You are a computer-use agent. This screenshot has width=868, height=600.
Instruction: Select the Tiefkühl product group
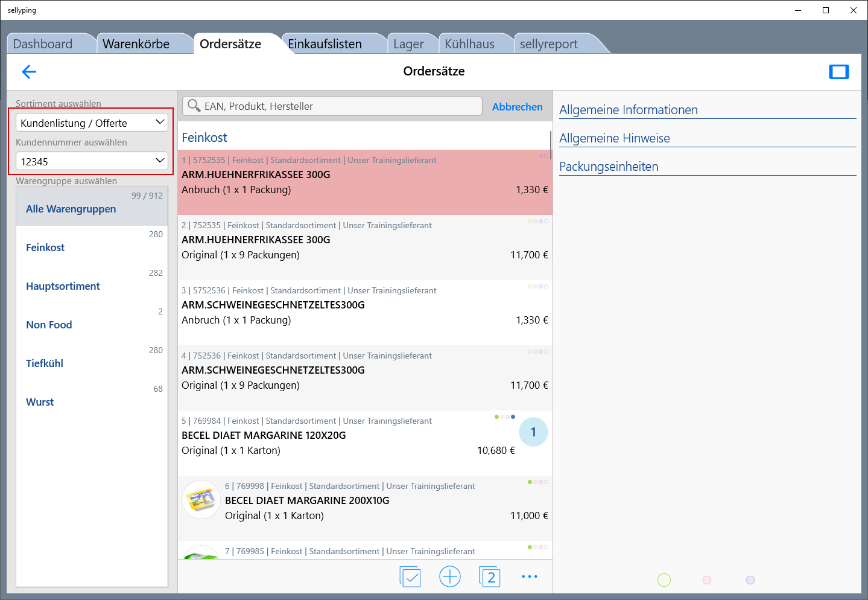45,363
